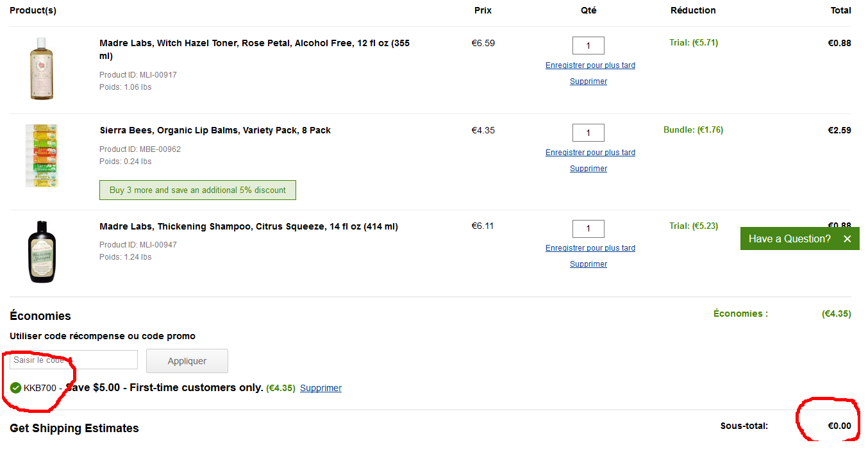Click quantity field for Thickening Shampoo
868x452 pixels.
(588, 229)
